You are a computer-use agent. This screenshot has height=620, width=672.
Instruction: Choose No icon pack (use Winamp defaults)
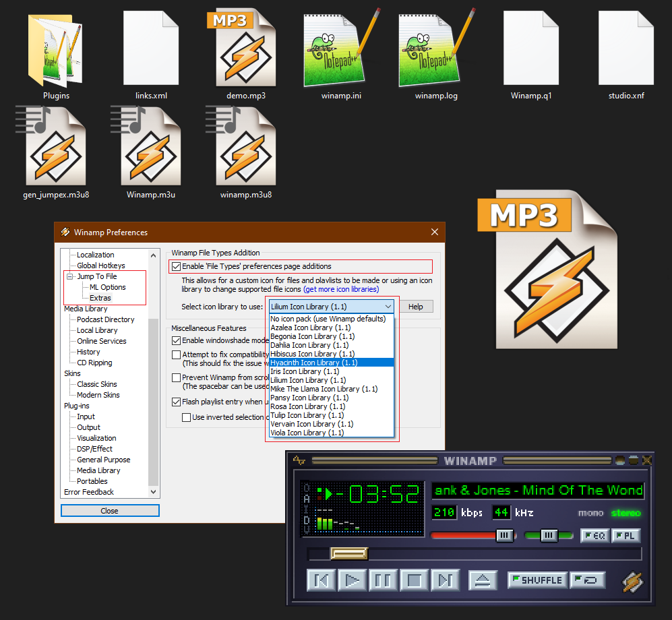point(332,319)
